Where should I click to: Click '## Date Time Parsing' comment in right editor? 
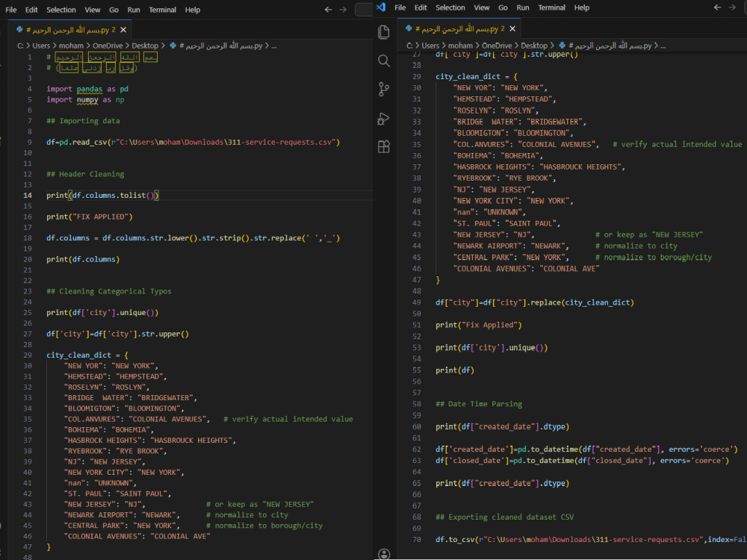[x=479, y=404]
